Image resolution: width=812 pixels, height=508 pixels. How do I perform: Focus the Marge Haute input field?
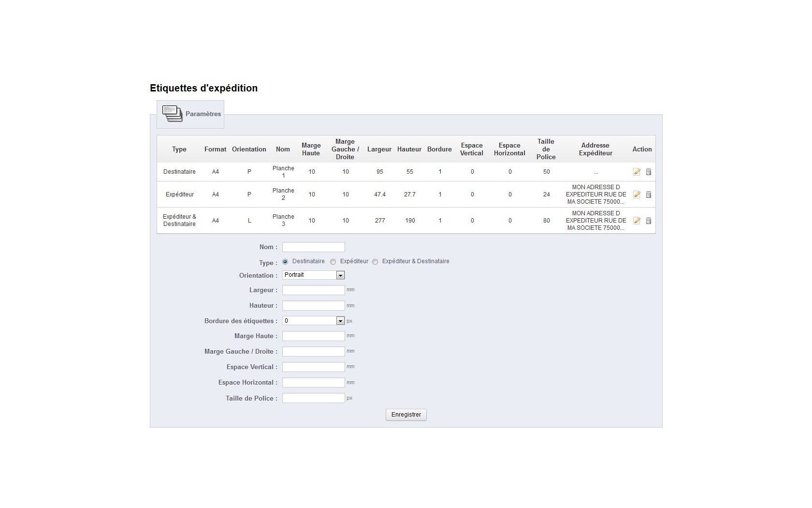(313, 336)
